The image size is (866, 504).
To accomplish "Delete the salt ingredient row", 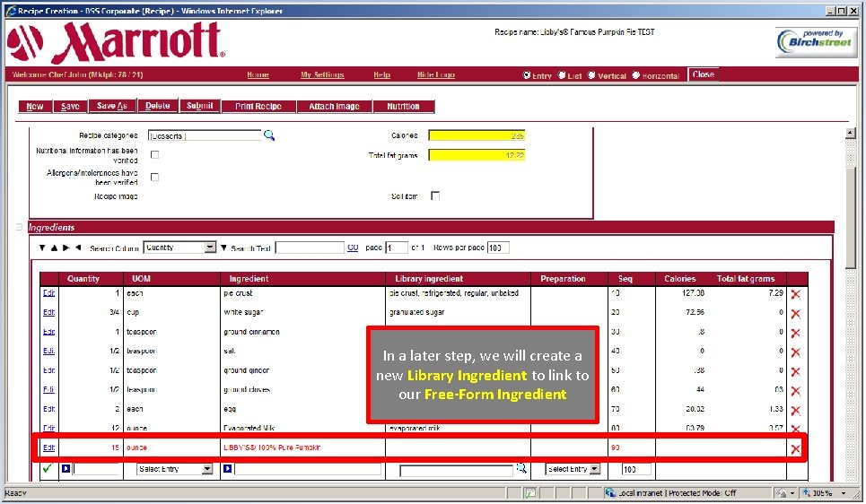I will coord(795,352).
